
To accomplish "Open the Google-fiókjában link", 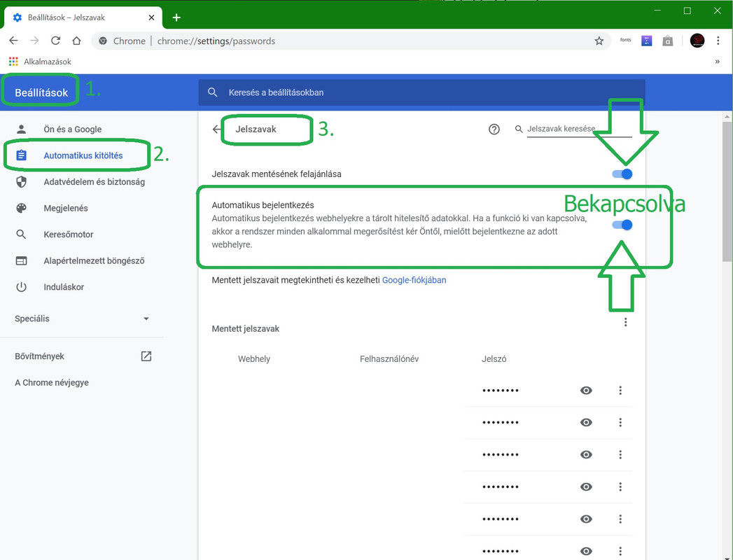I will pyautogui.click(x=414, y=280).
